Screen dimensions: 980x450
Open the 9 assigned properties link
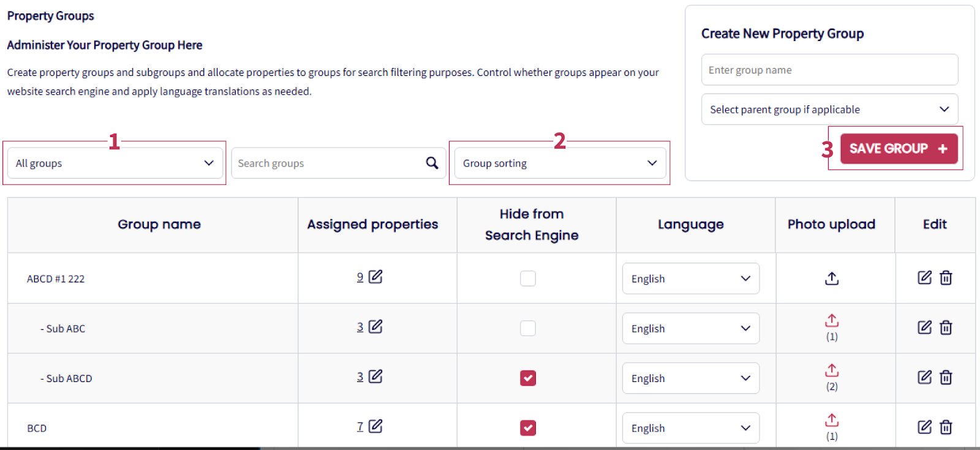(360, 277)
